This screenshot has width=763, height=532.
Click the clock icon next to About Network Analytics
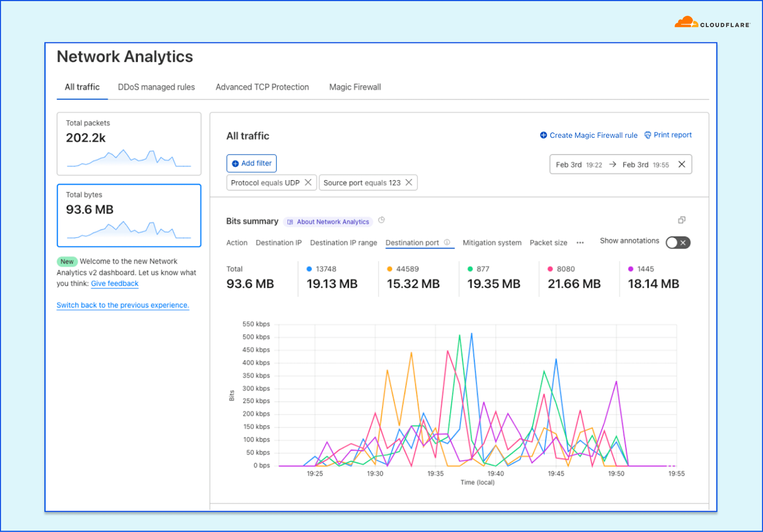[x=382, y=220]
